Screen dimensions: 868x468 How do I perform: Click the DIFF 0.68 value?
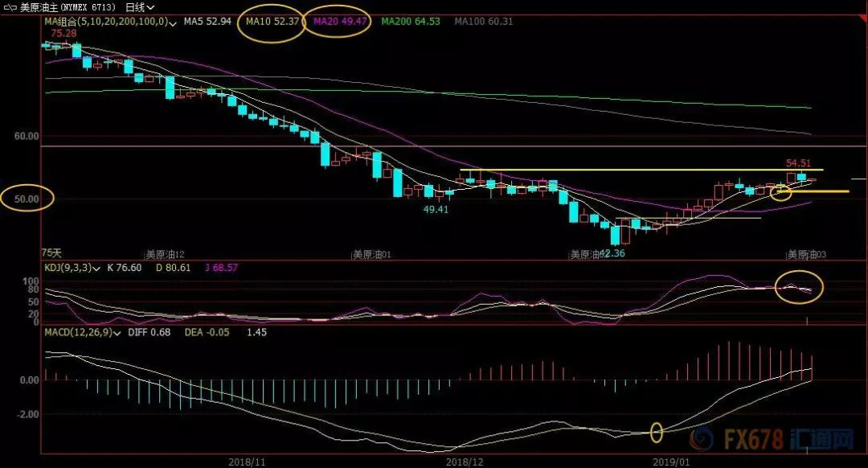[x=149, y=332]
